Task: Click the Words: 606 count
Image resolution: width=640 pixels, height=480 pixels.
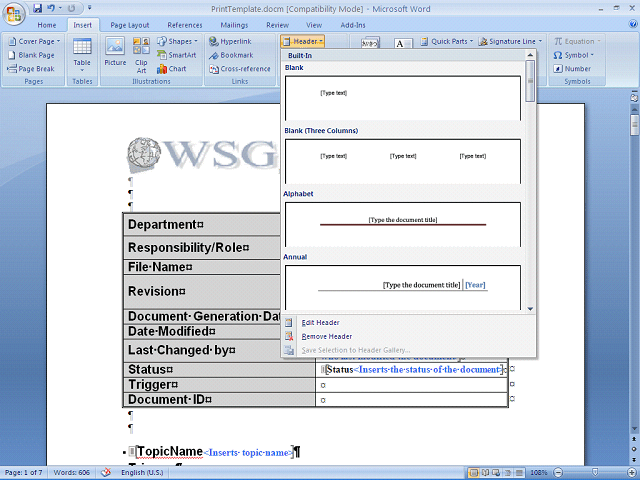Action: [x=71, y=472]
